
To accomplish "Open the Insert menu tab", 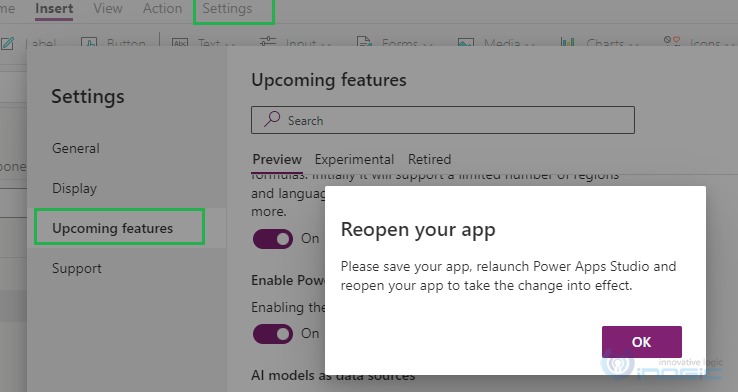I will click(54, 8).
